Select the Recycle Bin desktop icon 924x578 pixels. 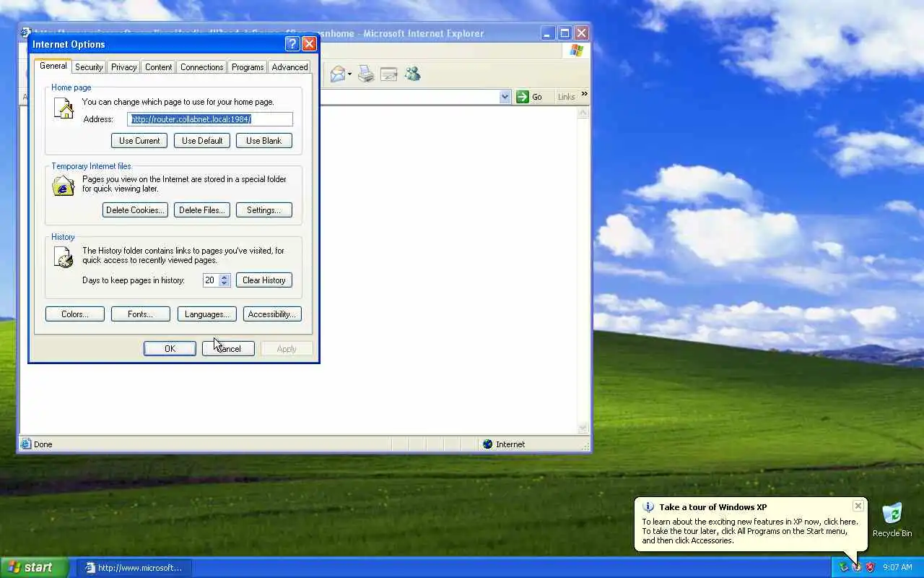(892, 520)
